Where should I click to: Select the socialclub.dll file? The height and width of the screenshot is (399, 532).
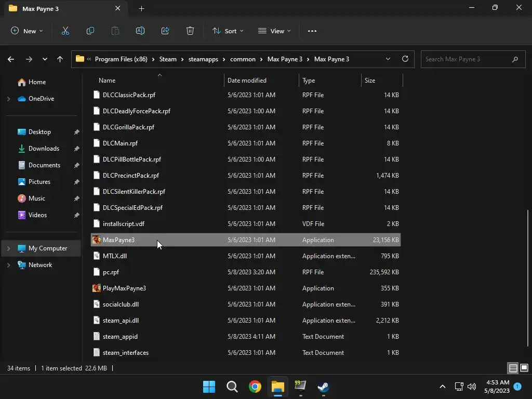[246, 304]
